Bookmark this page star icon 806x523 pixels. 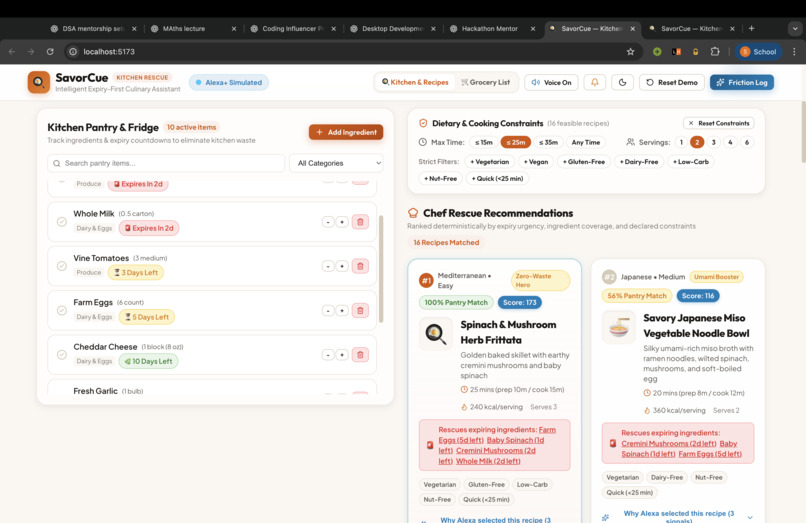631,51
